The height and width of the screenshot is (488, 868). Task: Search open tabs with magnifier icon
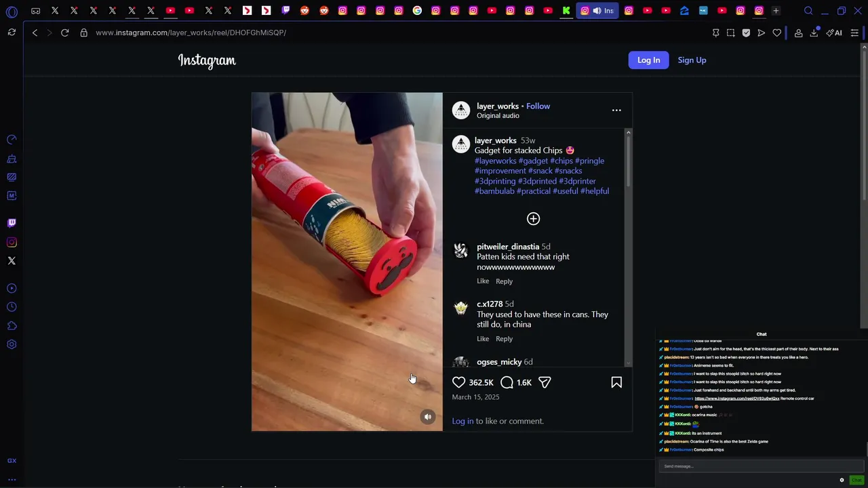[x=808, y=11]
